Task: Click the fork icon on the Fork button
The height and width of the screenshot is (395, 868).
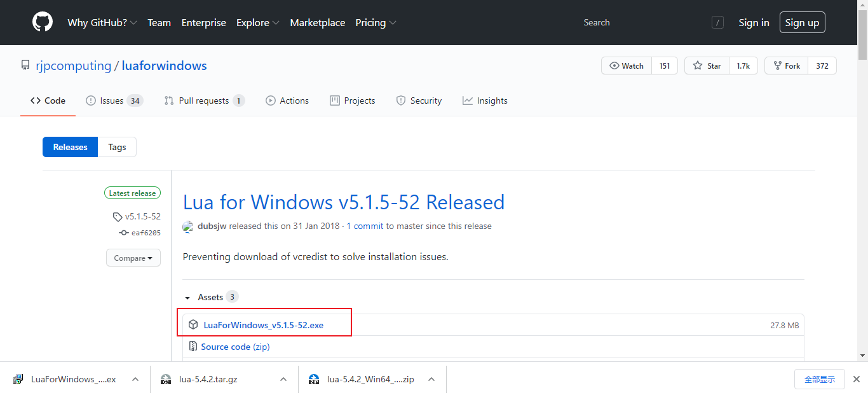Action: click(776, 66)
